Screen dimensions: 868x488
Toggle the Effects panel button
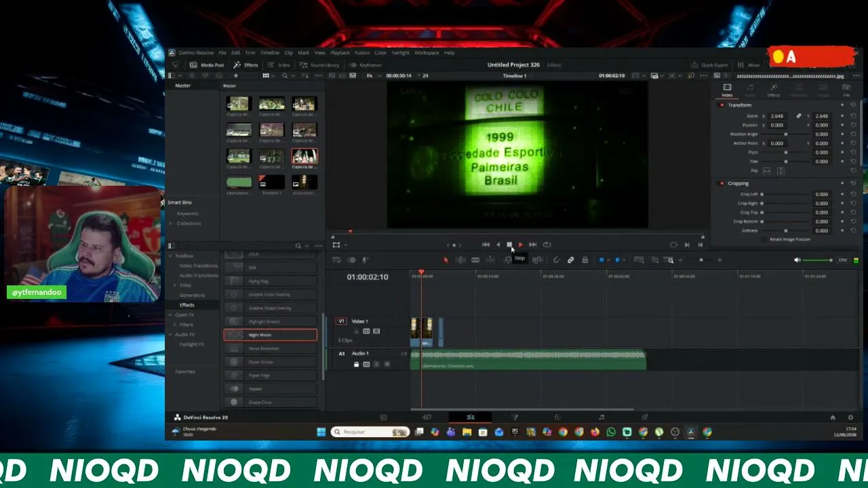(246, 65)
